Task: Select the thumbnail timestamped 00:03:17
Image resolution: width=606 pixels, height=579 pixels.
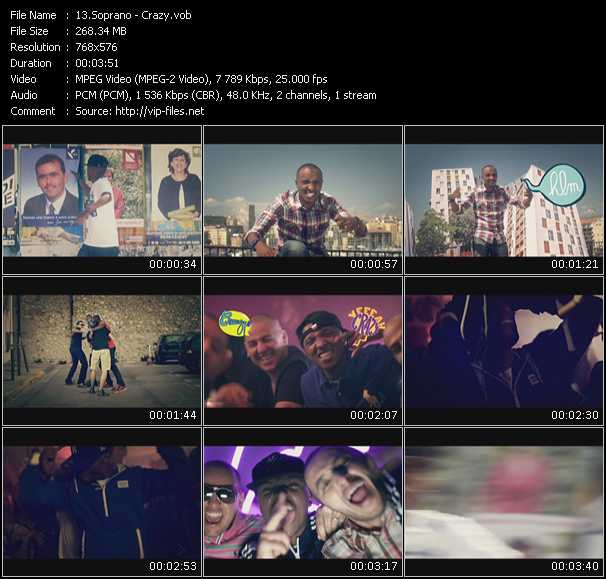Action: 303,502
